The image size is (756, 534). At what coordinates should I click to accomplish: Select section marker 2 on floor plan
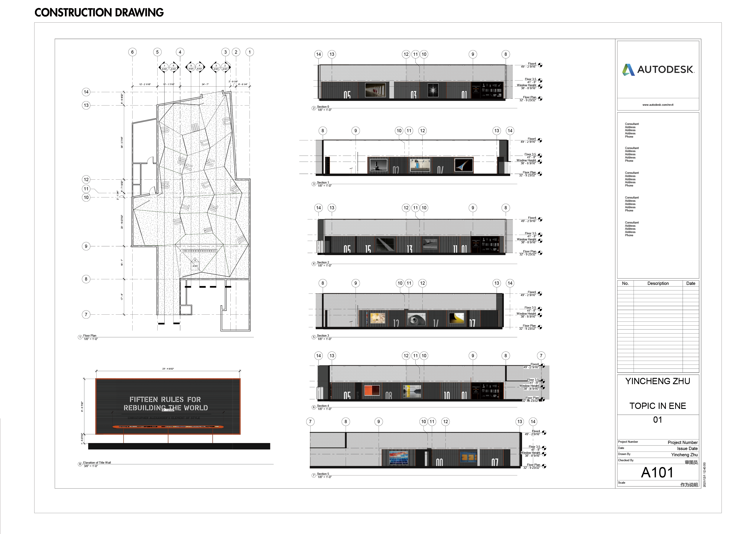tap(225, 67)
